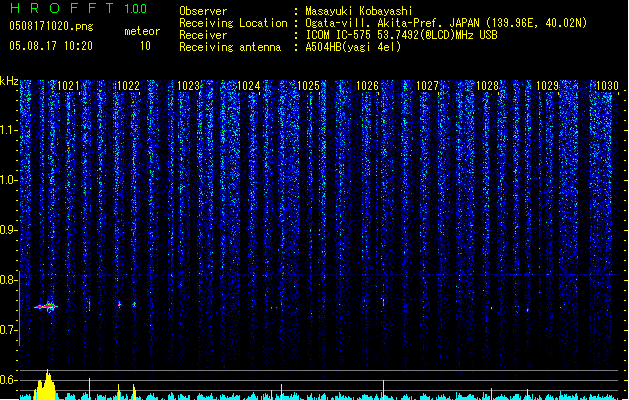Click the large yellow power peak at bottom left
The width and height of the screenshot is (629, 400).
pyautogui.click(x=45, y=385)
